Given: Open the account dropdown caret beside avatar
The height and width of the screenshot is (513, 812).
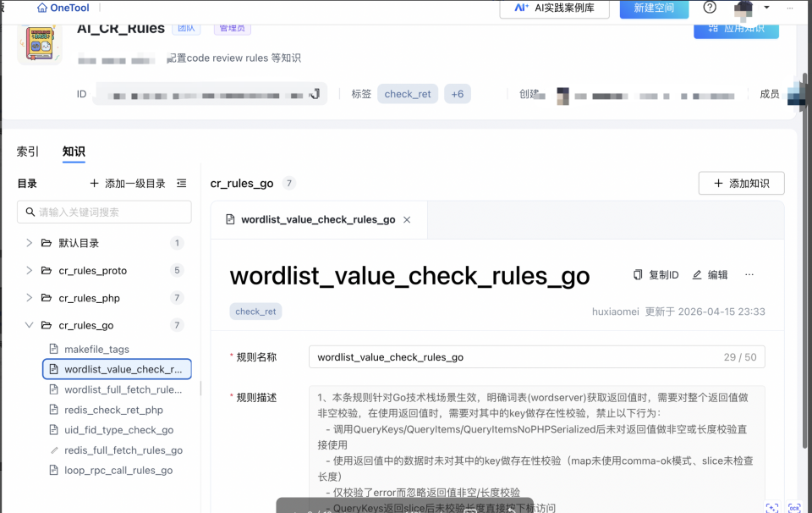Looking at the screenshot, I should [767, 8].
